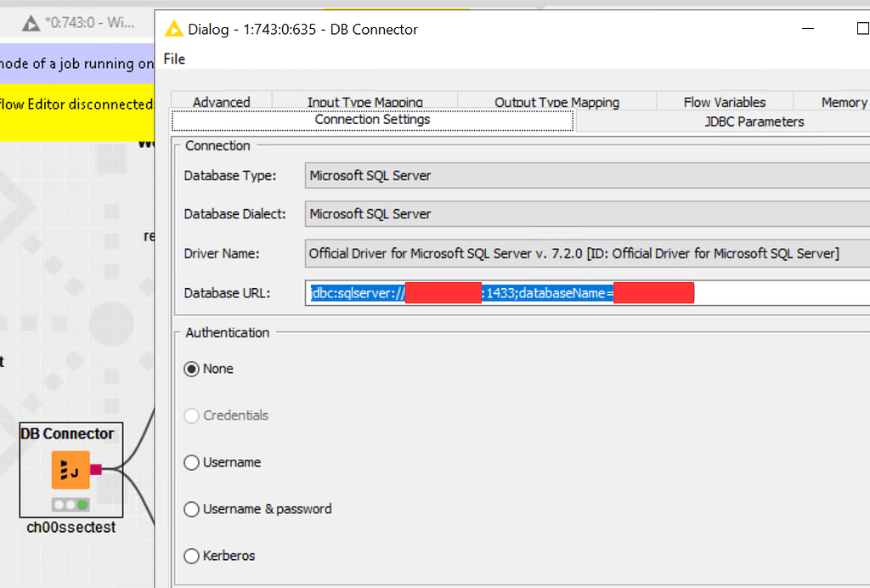
Task: Click the ch00ssectest node label
Action: (70, 526)
